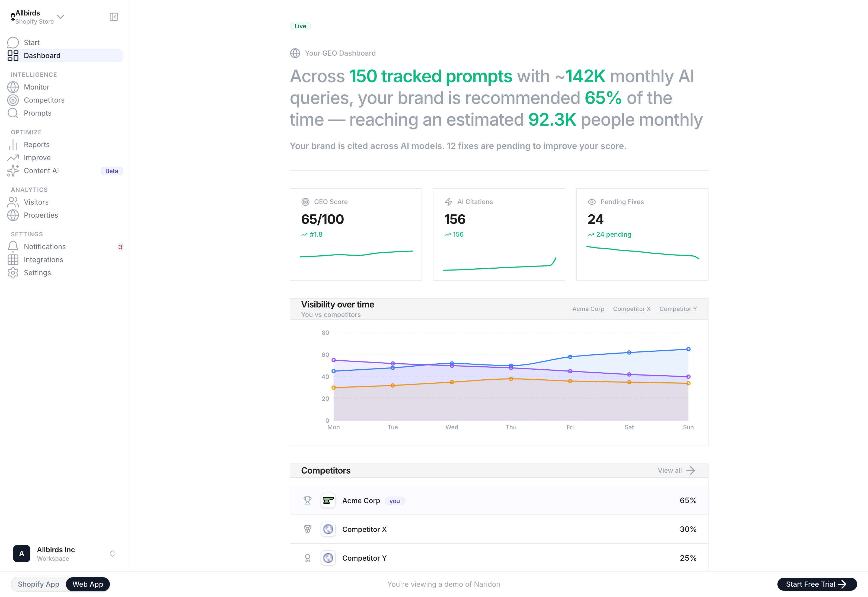Open Prompts in the sidebar
Image resolution: width=868 pixels, height=597 pixels.
pos(65,113)
